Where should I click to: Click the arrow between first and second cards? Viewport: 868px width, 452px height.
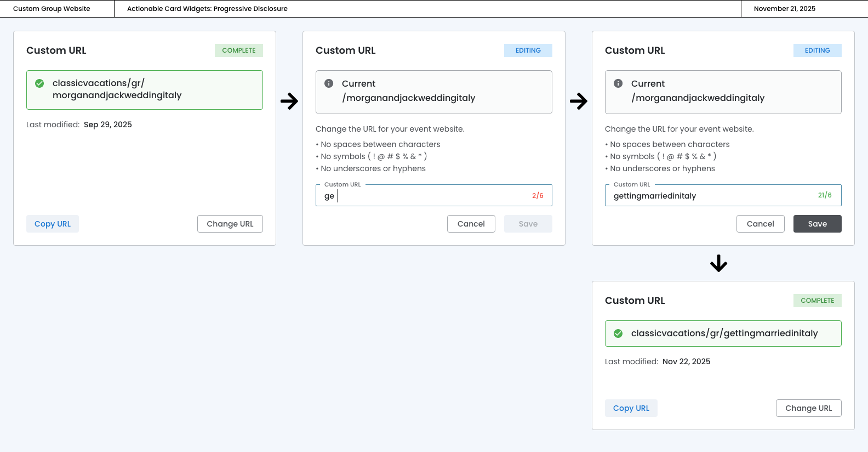pos(289,101)
